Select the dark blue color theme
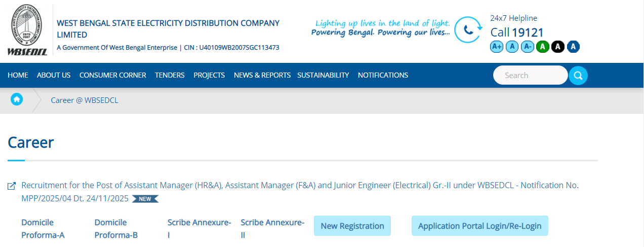This screenshot has width=644, height=247. [x=573, y=47]
